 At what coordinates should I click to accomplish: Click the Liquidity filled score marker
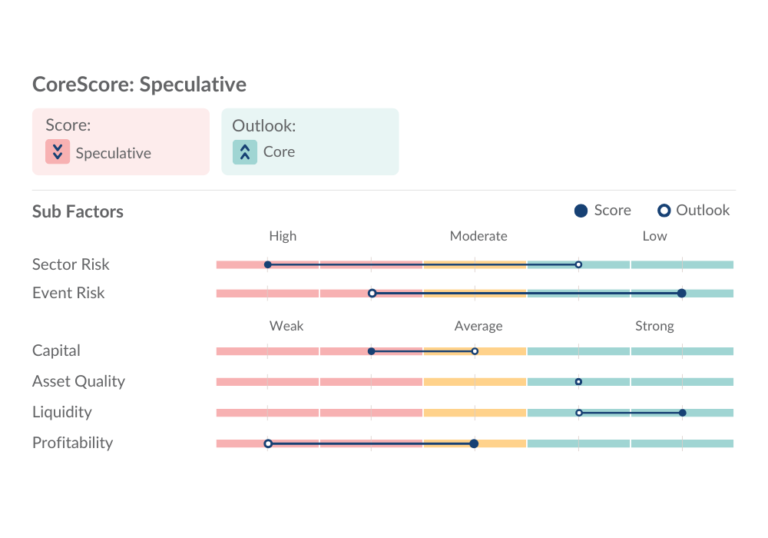pos(682,412)
